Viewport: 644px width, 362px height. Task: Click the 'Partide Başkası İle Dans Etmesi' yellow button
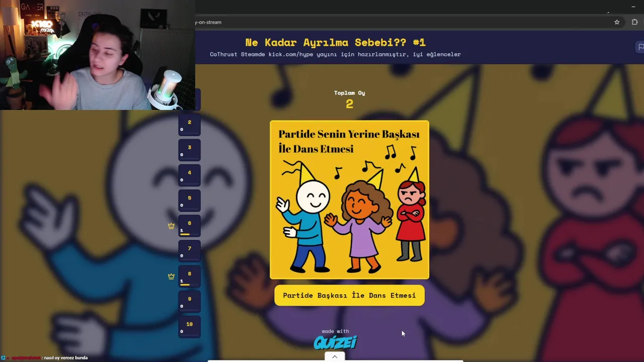pyautogui.click(x=349, y=296)
